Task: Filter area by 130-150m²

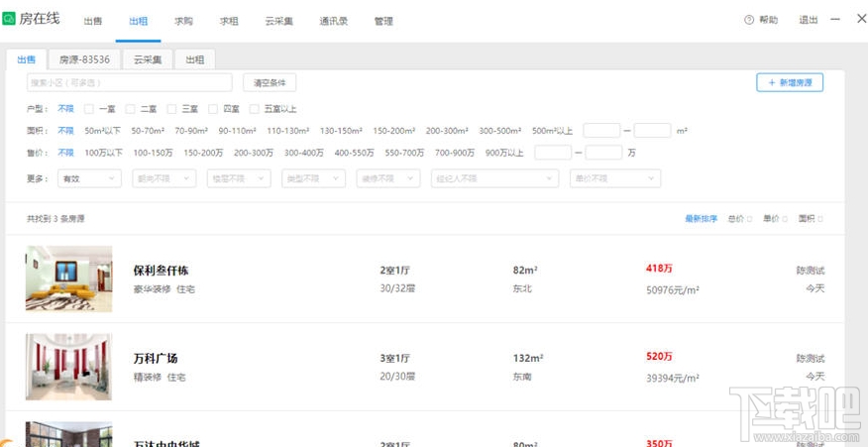Action: [x=341, y=131]
